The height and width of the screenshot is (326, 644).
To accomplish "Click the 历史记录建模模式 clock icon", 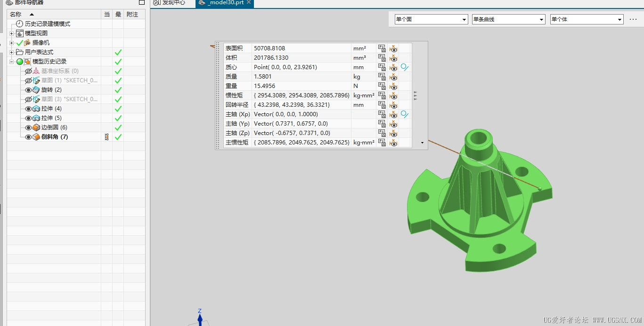I will [x=19, y=24].
